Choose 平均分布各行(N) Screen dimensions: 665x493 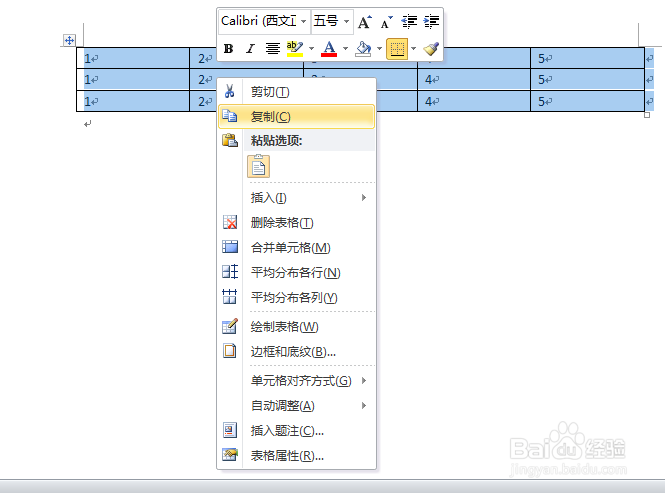click(x=296, y=273)
